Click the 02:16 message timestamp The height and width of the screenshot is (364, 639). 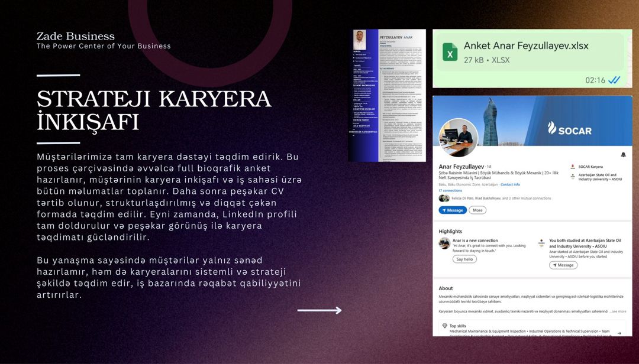(595, 80)
